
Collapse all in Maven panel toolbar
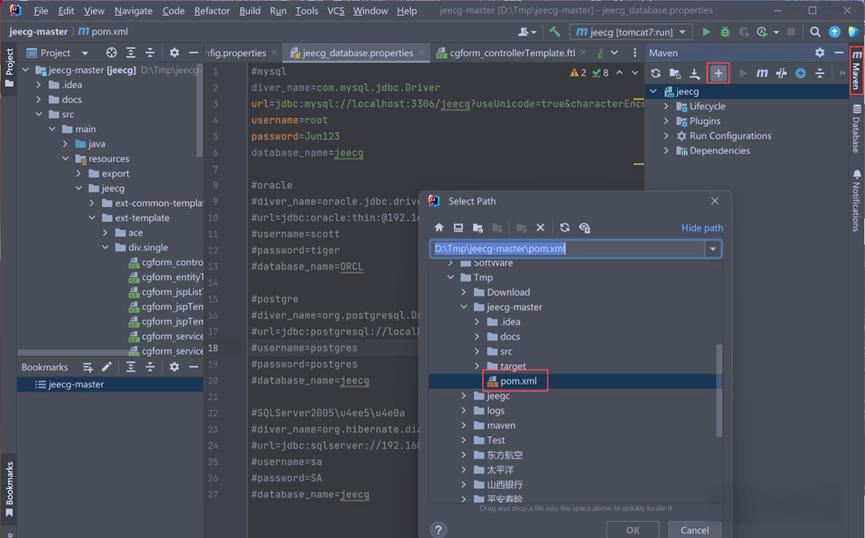pos(820,73)
